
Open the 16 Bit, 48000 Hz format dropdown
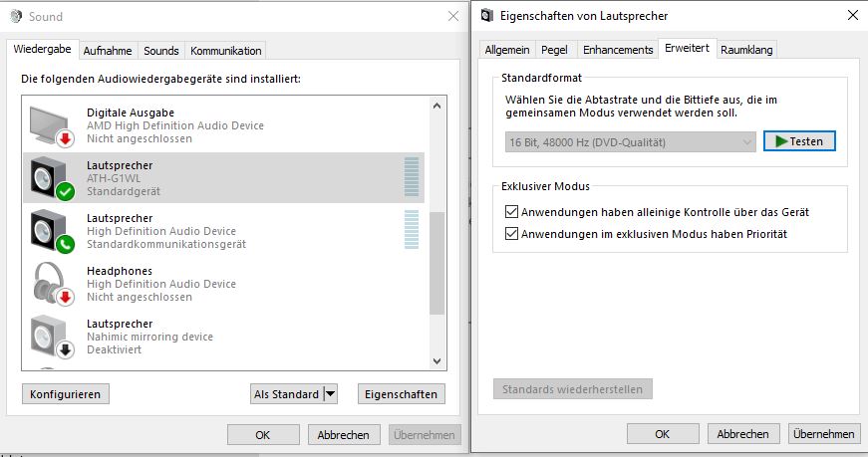631,142
